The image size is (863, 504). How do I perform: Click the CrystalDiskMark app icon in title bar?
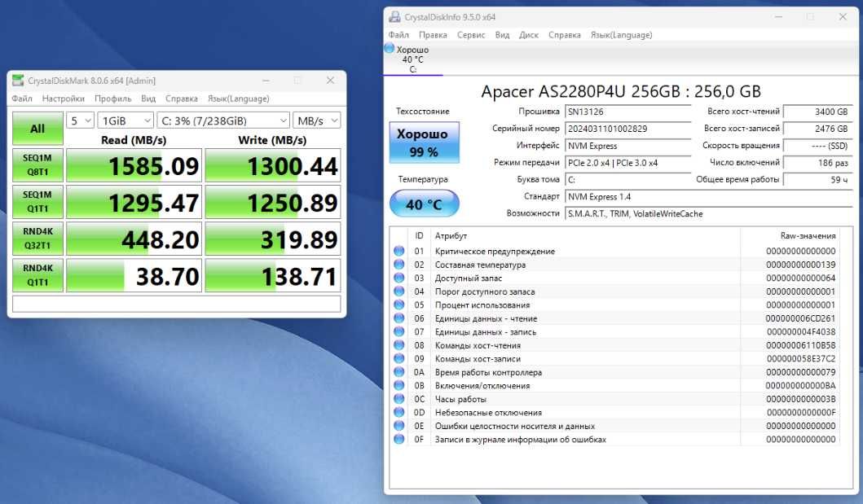click(x=18, y=81)
